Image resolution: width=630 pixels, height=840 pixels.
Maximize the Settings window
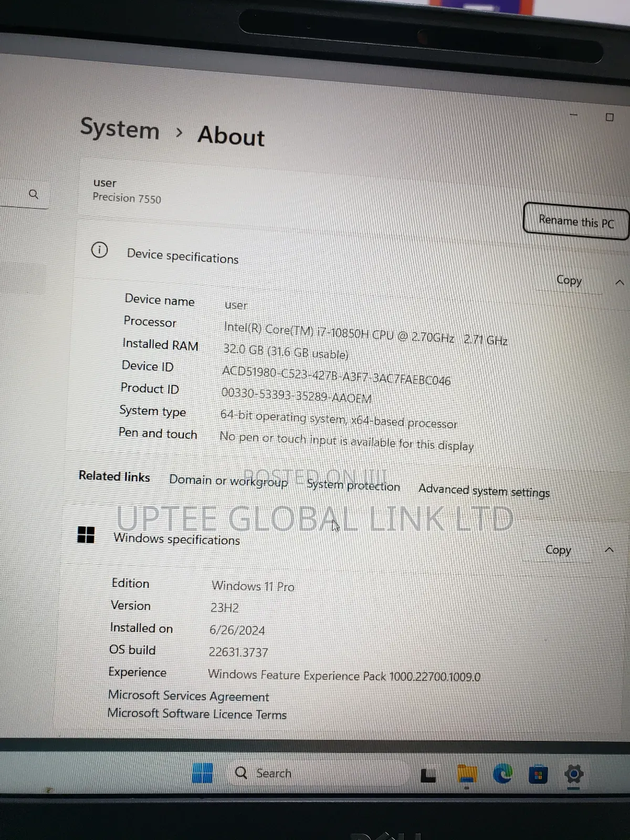(x=610, y=117)
